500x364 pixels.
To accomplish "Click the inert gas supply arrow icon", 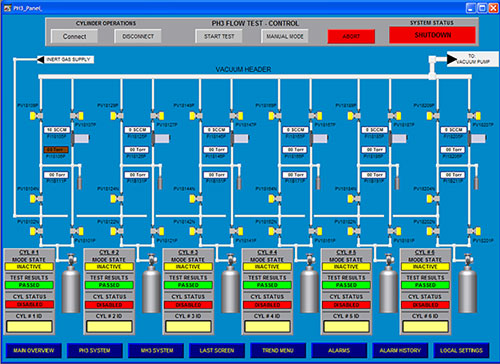I will click(40, 60).
